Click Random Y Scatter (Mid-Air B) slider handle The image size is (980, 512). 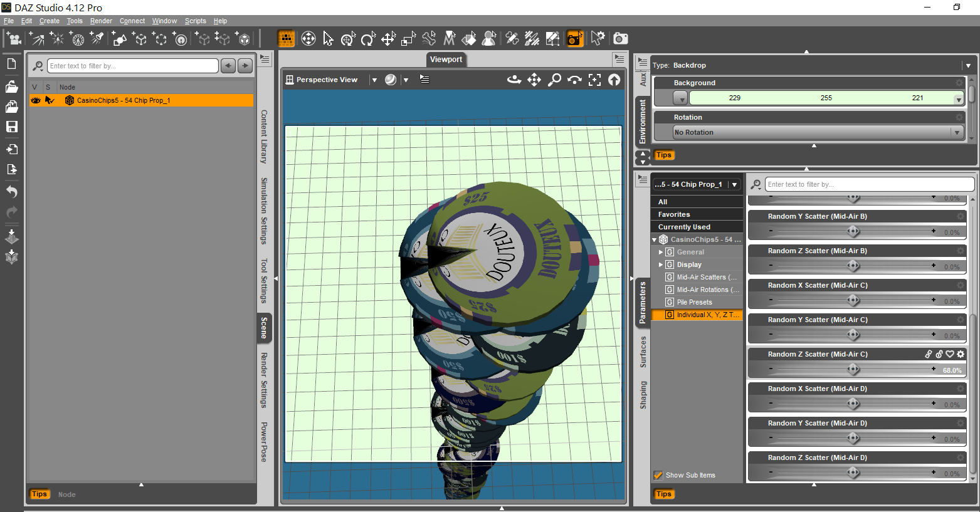coord(853,231)
